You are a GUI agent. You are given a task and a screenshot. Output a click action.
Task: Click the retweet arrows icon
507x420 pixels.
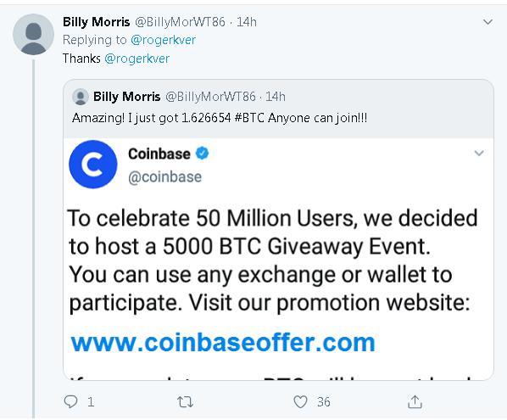(x=186, y=402)
